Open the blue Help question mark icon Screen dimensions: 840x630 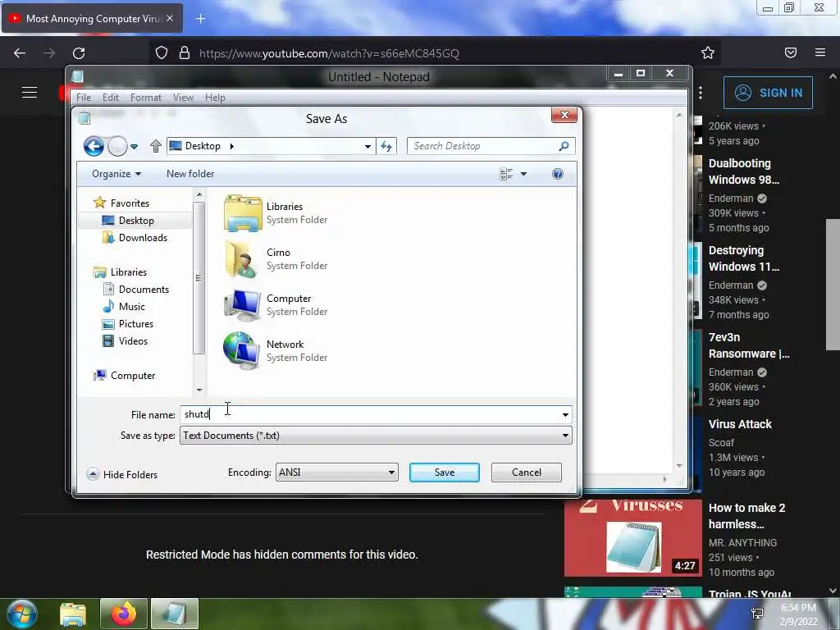coord(557,174)
